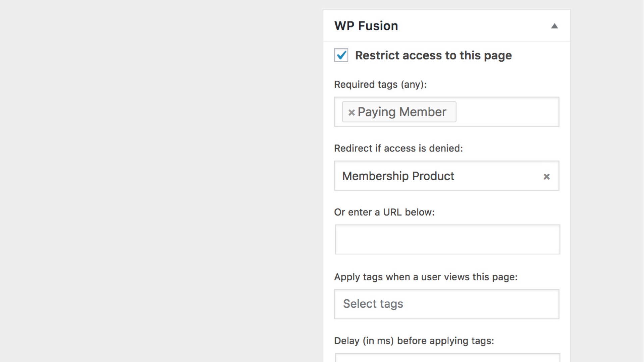This screenshot has width=644, height=362.
Task: Clear the Membership Product redirect selection
Action: pyautogui.click(x=546, y=176)
